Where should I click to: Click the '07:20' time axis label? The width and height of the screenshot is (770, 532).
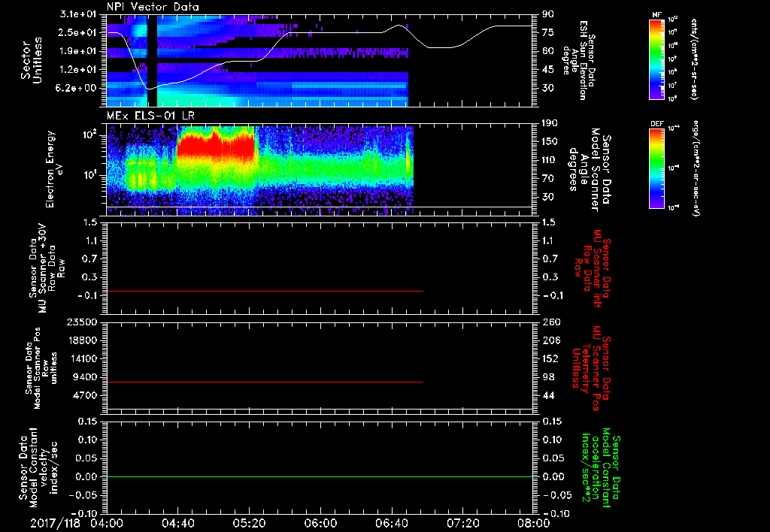coord(462,523)
